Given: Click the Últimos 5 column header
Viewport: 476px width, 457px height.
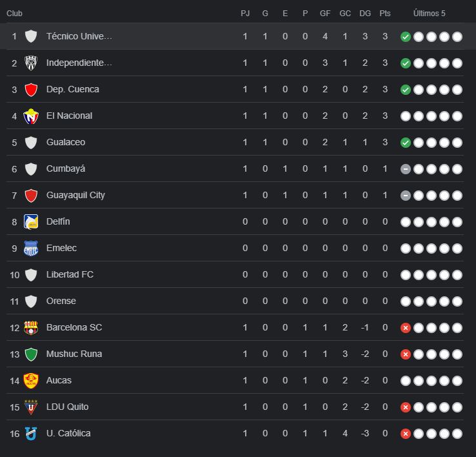Looking at the screenshot, I should coord(430,13).
